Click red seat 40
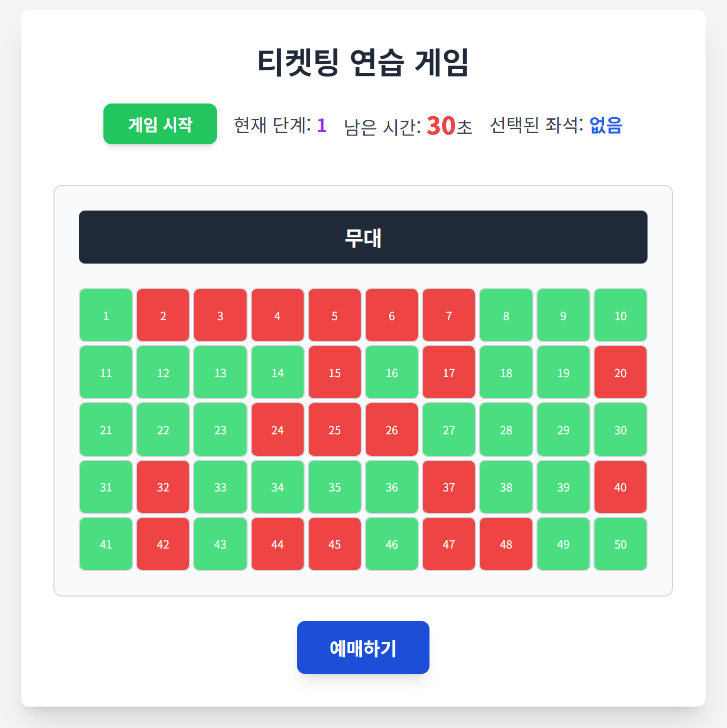Image resolution: width=727 pixels, height=728 pixels. [x=620, y=486]
